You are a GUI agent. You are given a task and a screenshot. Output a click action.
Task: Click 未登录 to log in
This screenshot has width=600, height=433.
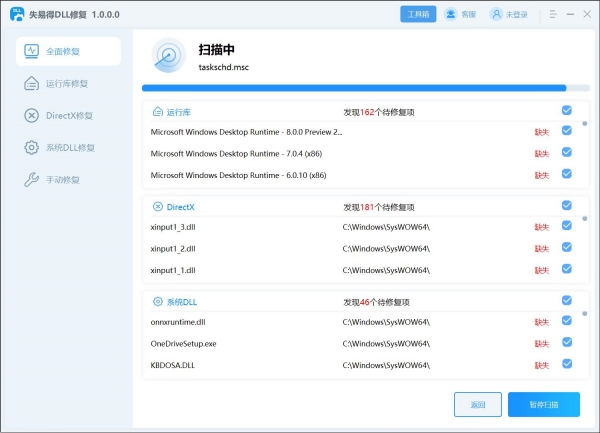[517, 15]
